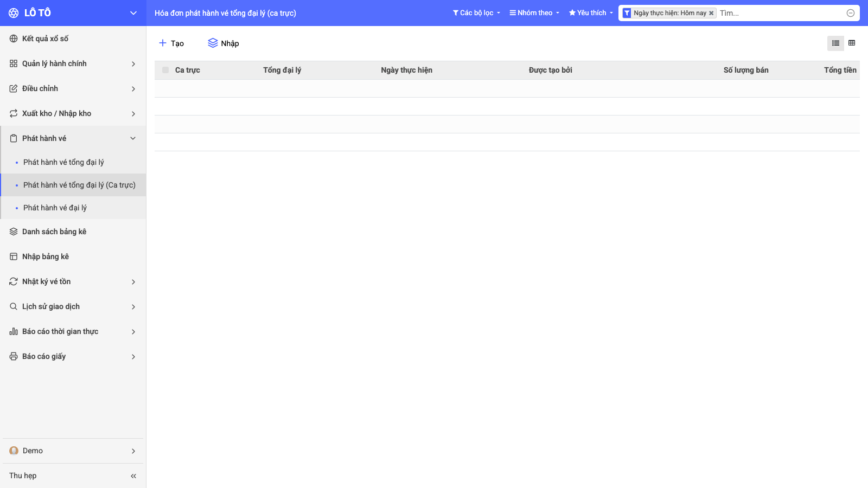This screenshot has height=488, width=868.
Task: Collapse sidebar with Thu hẹp arrows
Action: [133, 476]
